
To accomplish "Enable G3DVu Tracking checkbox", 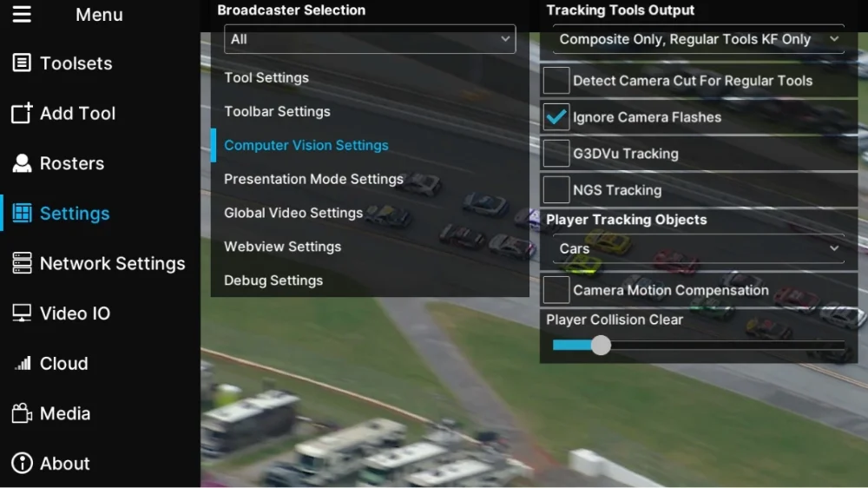I will [x=556, y=154].
